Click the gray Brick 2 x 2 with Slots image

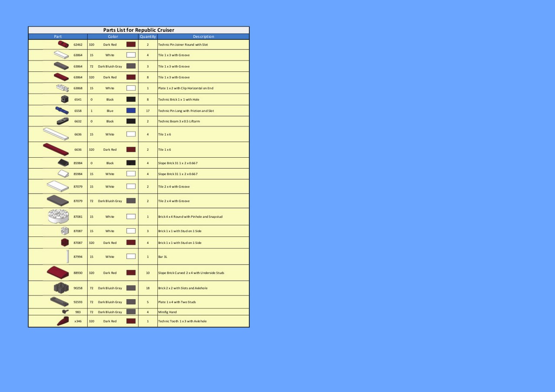[x=62, y=288]
